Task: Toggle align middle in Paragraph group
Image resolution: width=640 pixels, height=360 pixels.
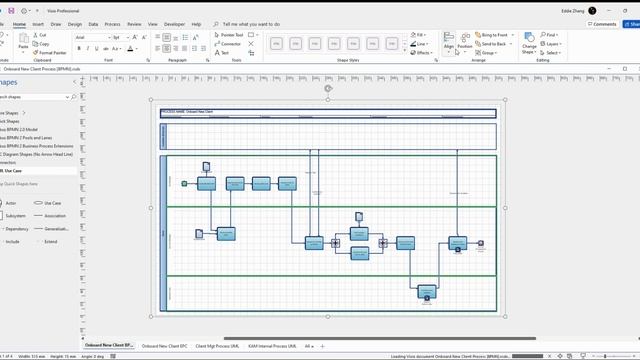Action: click(x=167, y=38)
